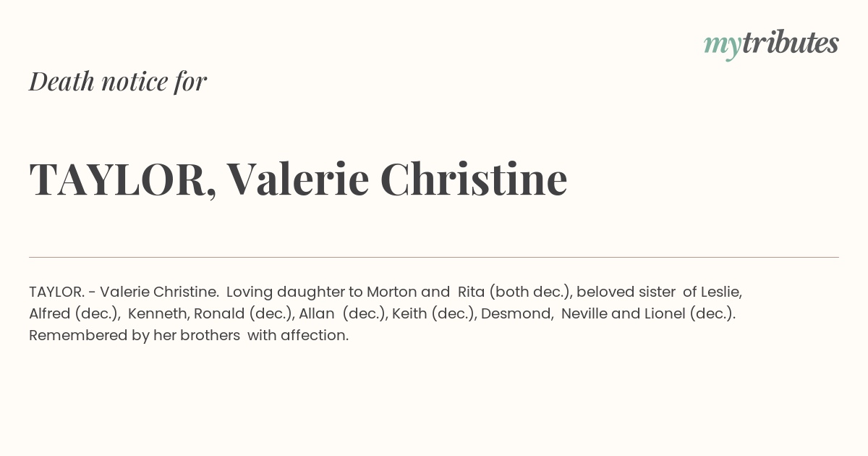Click 'TAYLOR. - Valerie Christine.' in the body
The height and width of the screenshot is (456, 868).
tap(124, 292)
